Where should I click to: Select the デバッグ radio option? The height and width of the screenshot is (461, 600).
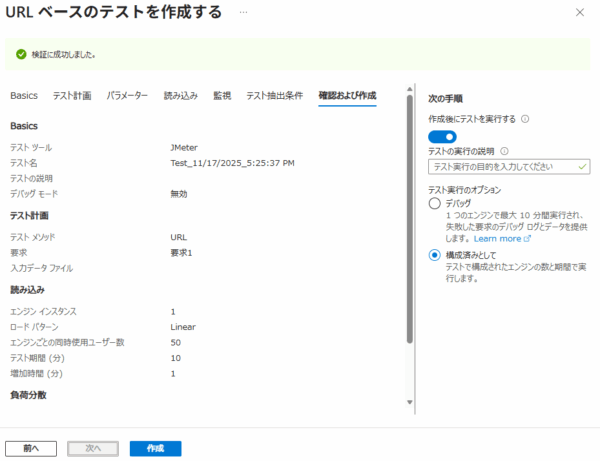coord(434,203)
